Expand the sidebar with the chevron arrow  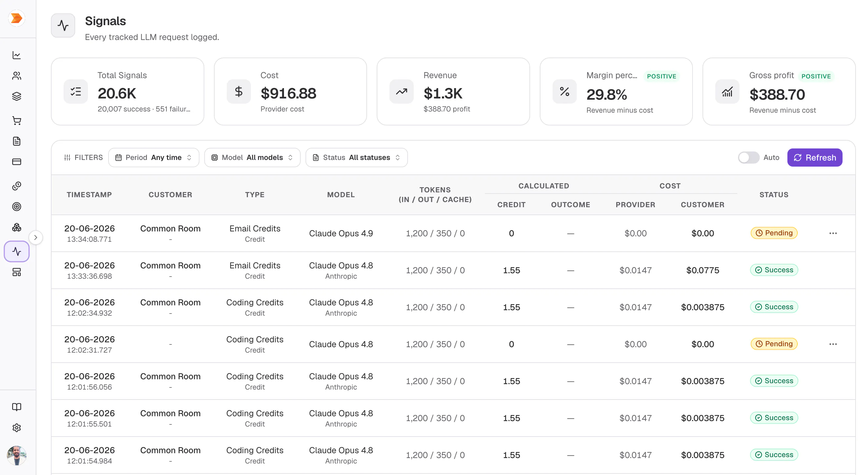[36, 237]
